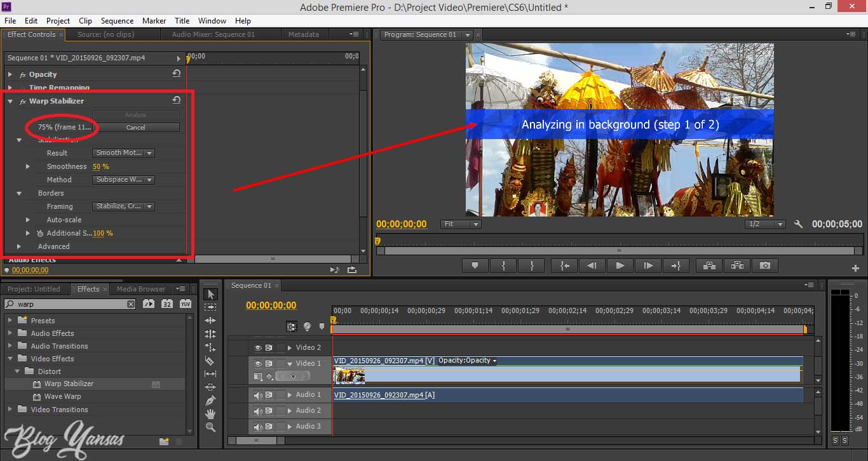Viewport: 868px width, 461px height.
Task: Click the Export Frame camera icon
Action: tap(764, 265)
